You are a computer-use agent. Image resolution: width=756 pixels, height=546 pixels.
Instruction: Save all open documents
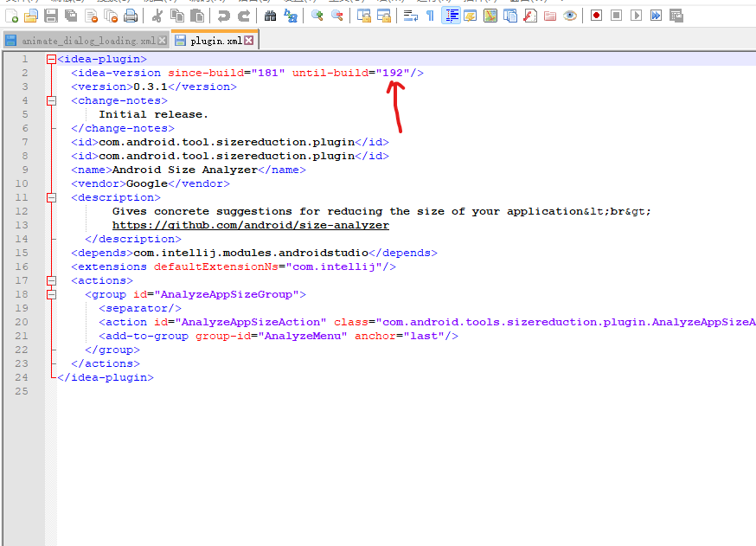(70, 15)
